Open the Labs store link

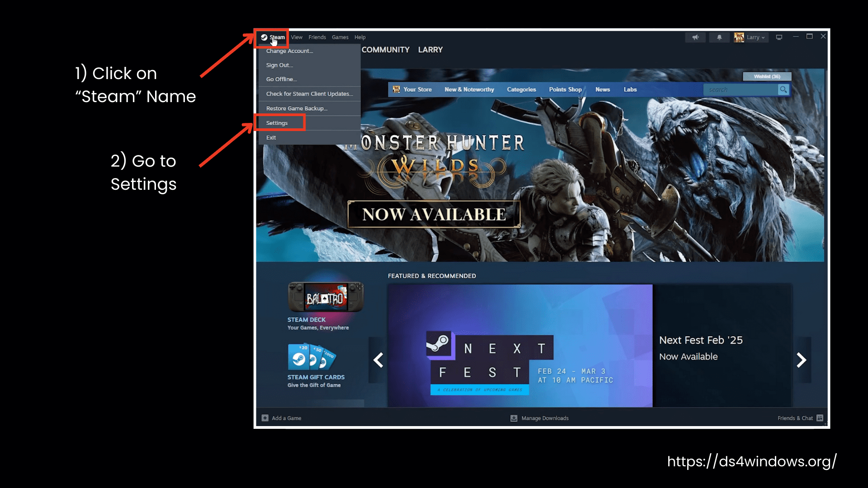click(630, 89)
